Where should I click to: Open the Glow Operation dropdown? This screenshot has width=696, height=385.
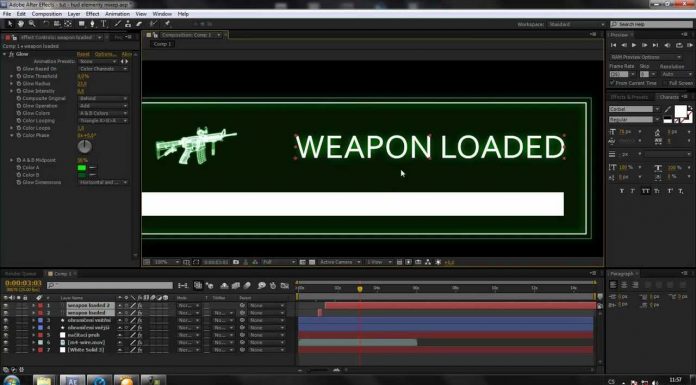click(x=103, y=106)
